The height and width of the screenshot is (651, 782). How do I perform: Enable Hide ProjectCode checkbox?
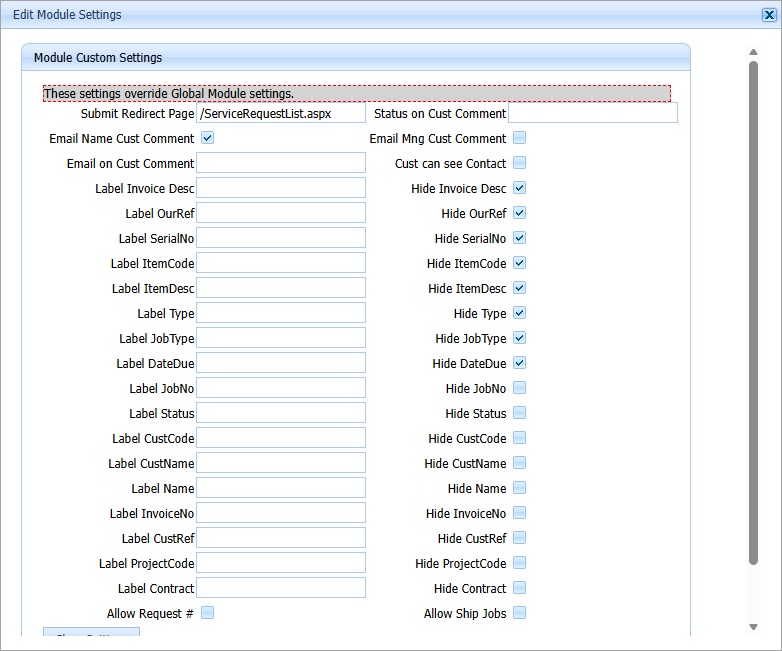click(x=520, y=562)
